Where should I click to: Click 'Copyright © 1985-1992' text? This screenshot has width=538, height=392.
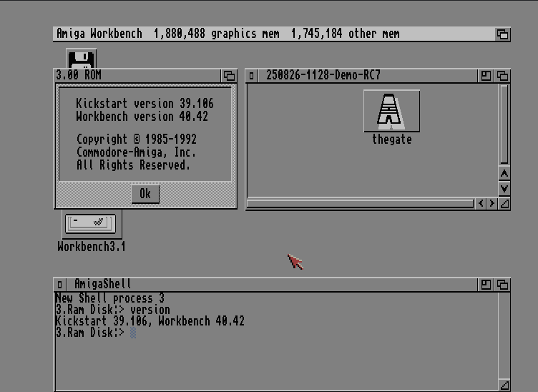(136, 139)
